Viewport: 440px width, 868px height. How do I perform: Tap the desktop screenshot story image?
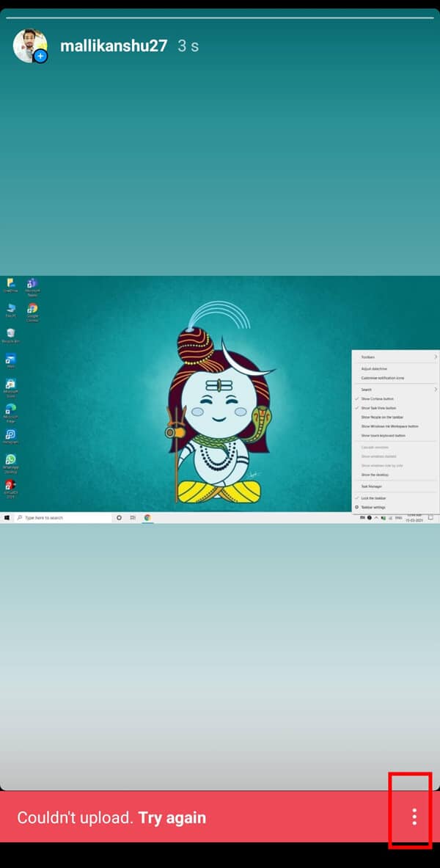tap(220, 399)
